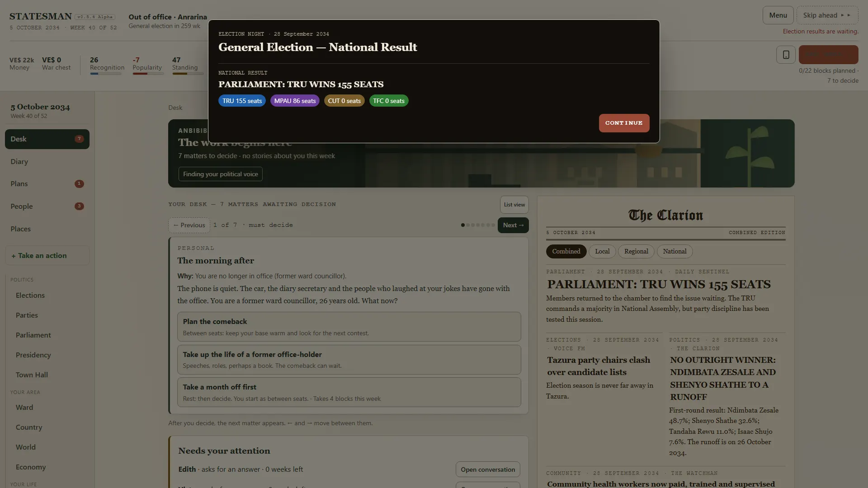Click the People notification badge showing 3
Screen dimensions: 868x488
[79, 206]
